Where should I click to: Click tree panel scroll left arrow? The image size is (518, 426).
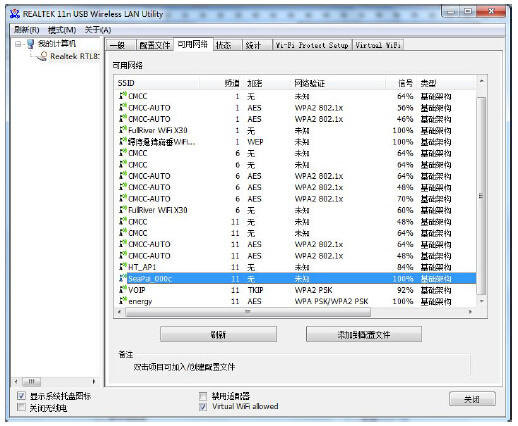coord(16,381)
